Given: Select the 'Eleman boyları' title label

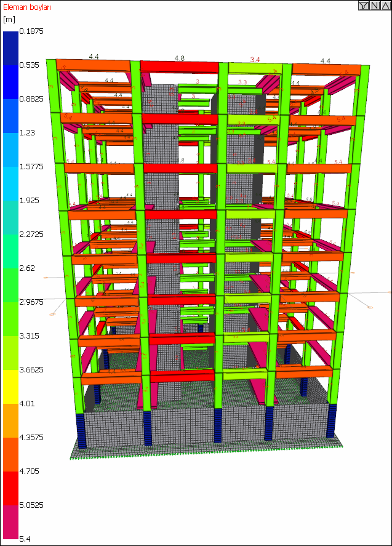Looking at the screenshot, I should pos(27,7).
